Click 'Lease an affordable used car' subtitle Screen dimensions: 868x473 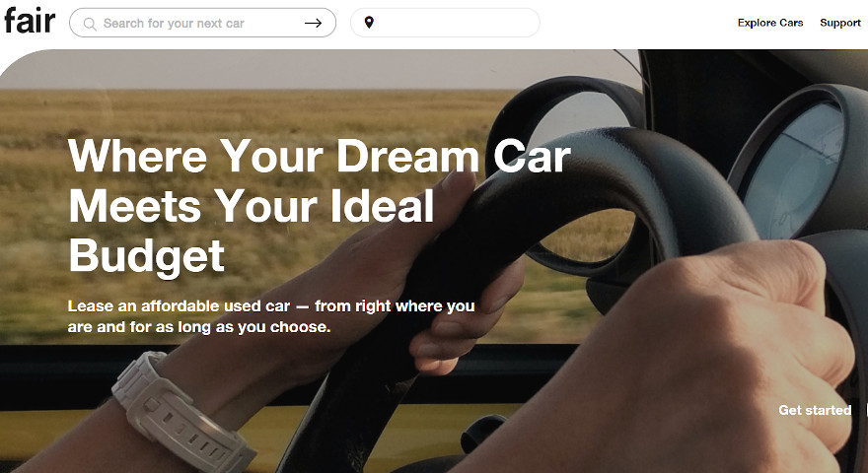click(179, 305)
